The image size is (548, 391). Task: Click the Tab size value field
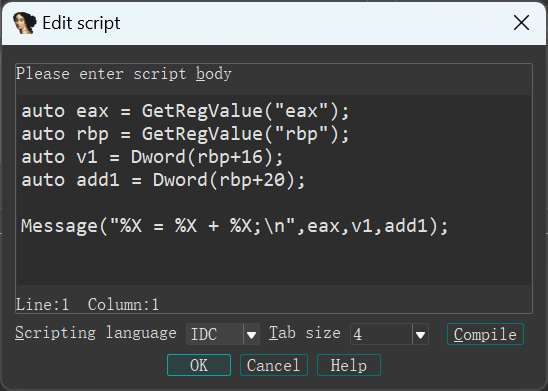381,334
